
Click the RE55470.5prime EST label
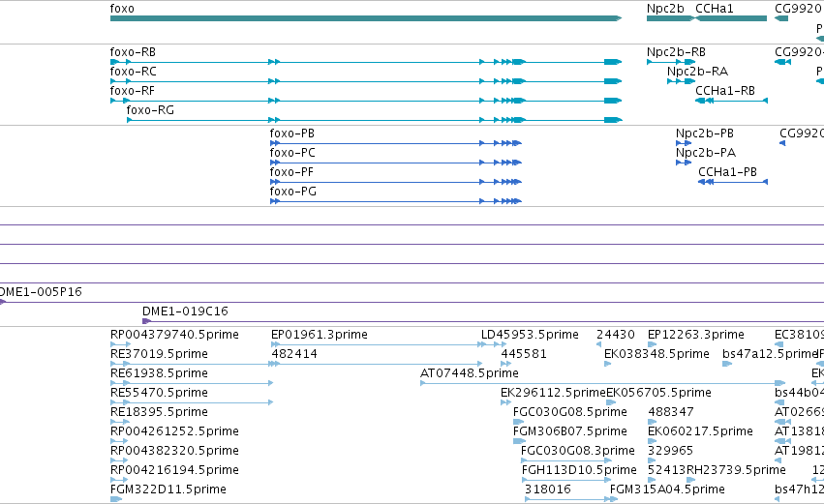click(x=159, y=393)
